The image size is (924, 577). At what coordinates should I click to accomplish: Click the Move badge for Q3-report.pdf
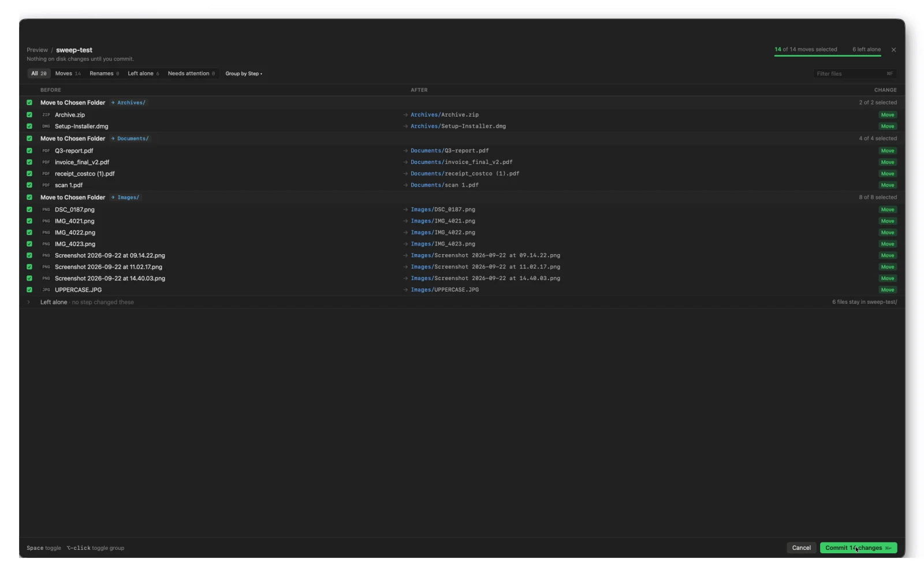(887, 151)
